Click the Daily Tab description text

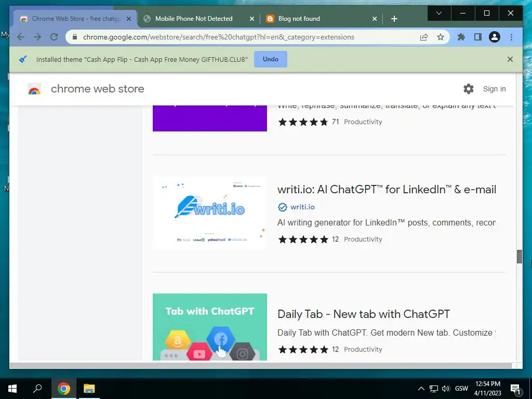(x=387, y=333)
